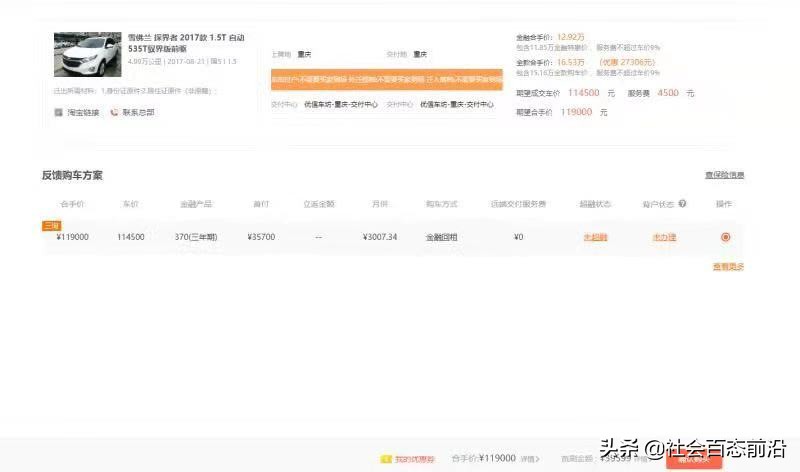Screen dimensions: 800x472
Task: Click the 金融合手价 12.92万 value
Action: pyautogui.click(x=570, y=37)
